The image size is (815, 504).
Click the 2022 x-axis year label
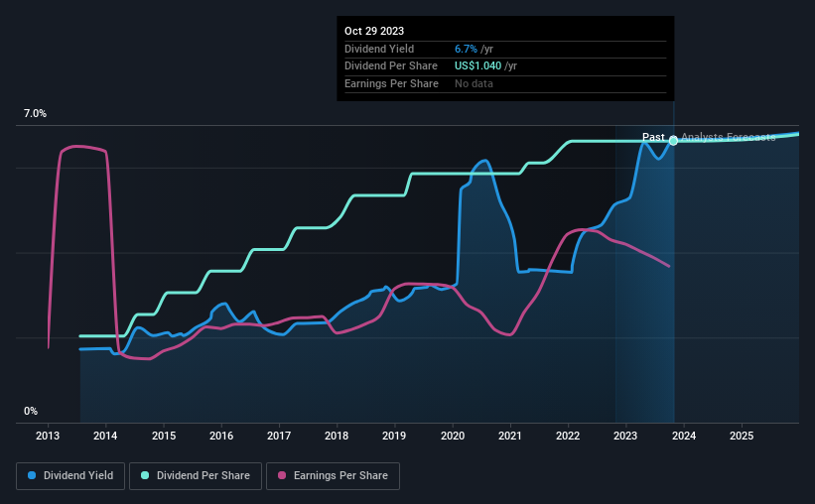point(568,436)
